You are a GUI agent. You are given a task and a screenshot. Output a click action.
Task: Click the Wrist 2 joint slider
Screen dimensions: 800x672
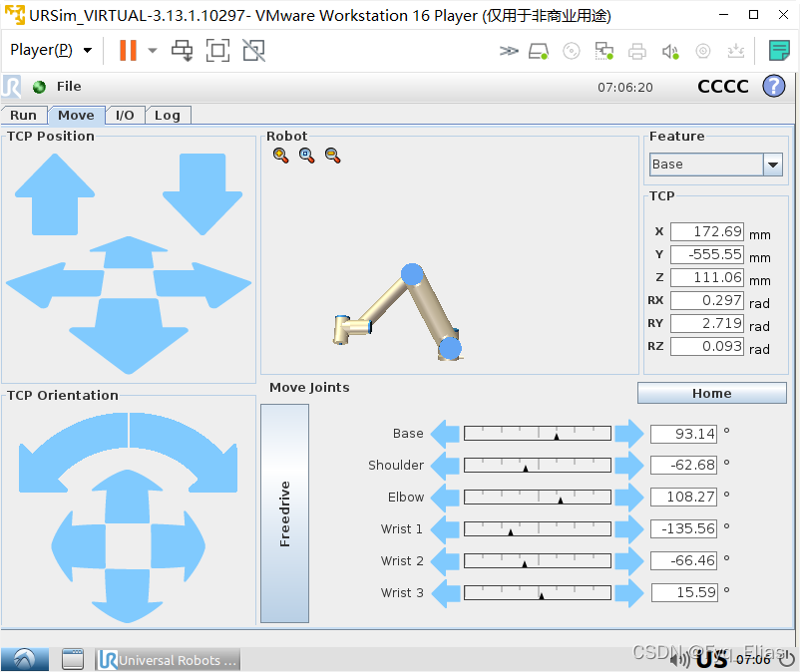(538, 561)
